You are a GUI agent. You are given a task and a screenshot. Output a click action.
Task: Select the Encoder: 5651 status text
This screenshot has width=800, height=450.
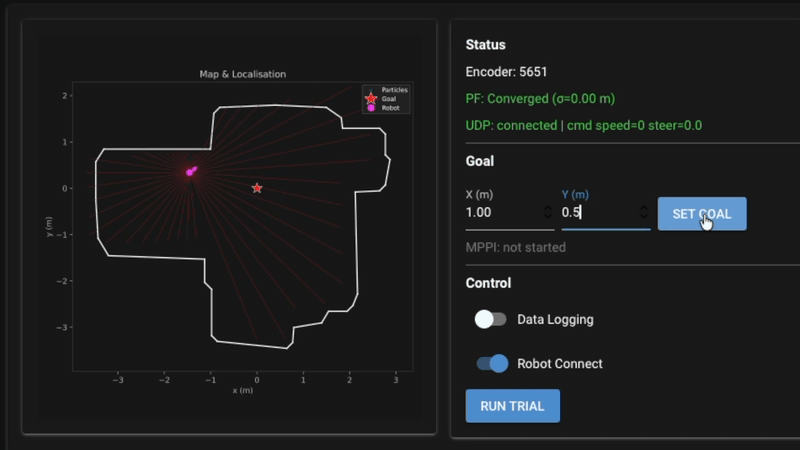pos(506,72)
